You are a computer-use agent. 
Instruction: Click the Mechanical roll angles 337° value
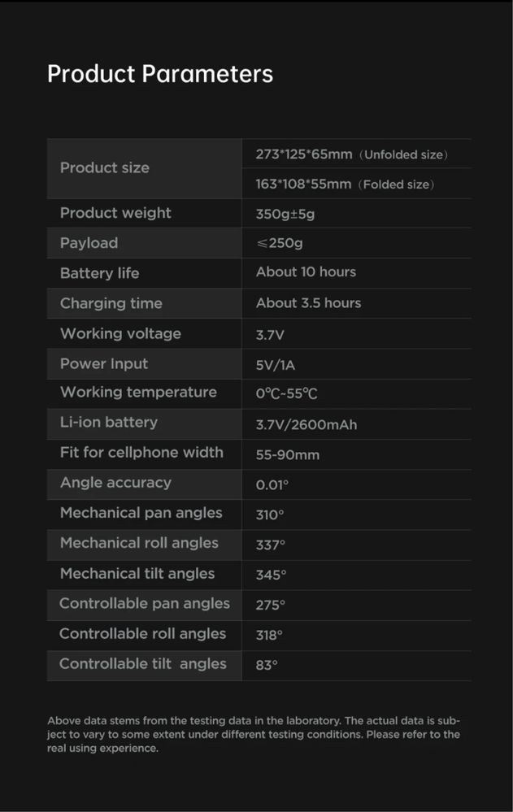(271, 545)
